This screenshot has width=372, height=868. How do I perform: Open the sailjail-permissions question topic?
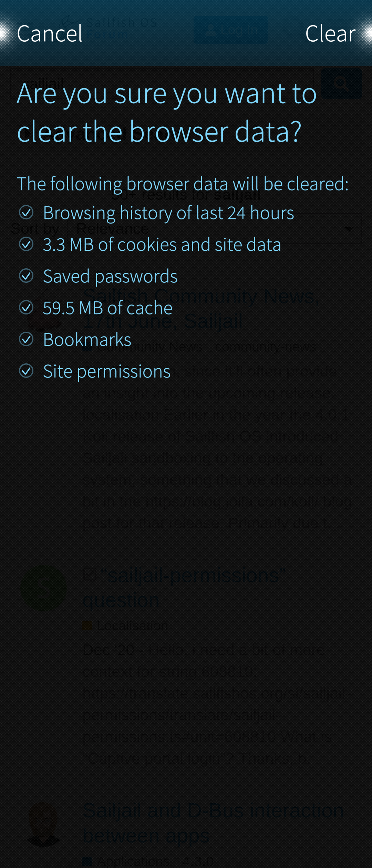pyautogui.click(x=185, y=588)
